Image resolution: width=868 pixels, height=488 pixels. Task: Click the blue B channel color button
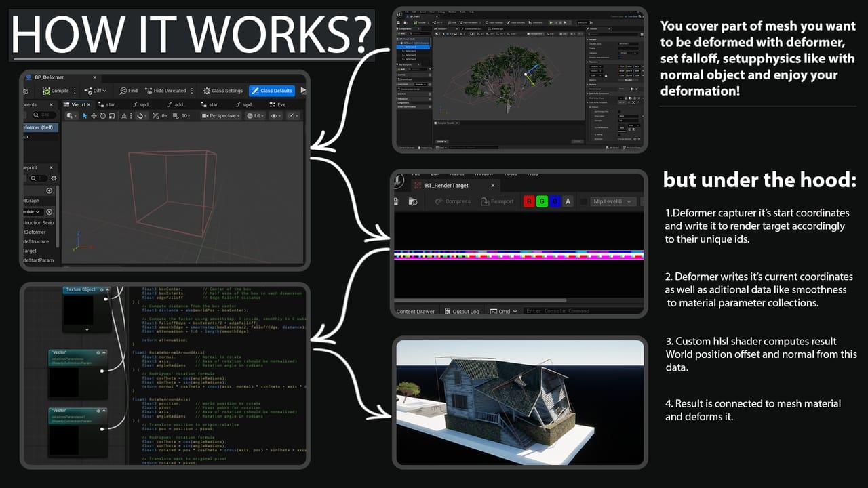click(555, 201)
